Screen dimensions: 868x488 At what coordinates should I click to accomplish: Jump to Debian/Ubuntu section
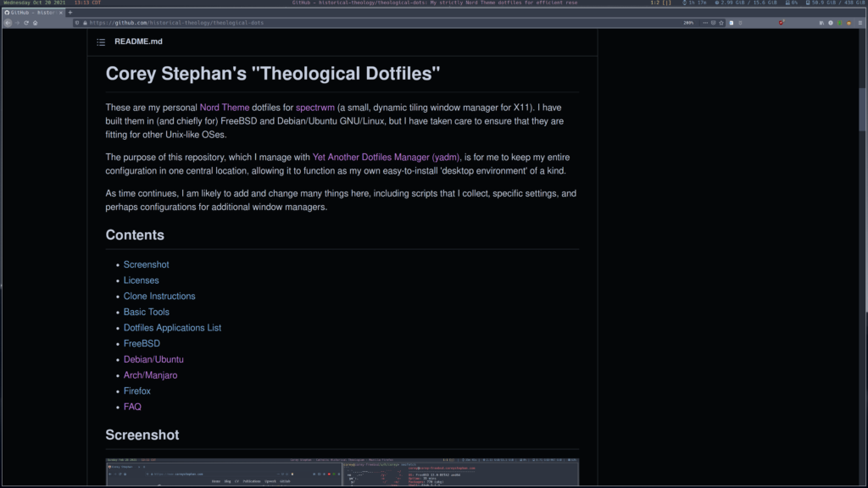(x=153, y=359)
